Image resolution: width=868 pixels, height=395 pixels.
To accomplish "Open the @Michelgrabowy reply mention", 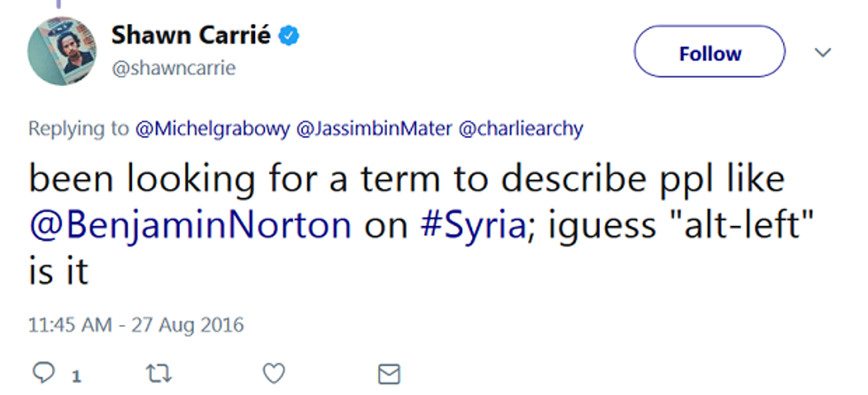I will (x=212, y=128).
